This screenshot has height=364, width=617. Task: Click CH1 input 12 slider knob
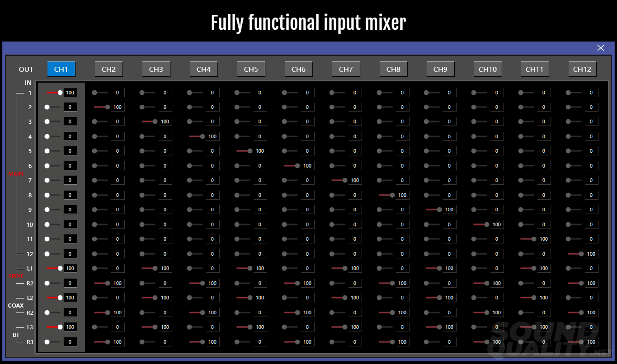pyautogui.click(x=47, y=254)
